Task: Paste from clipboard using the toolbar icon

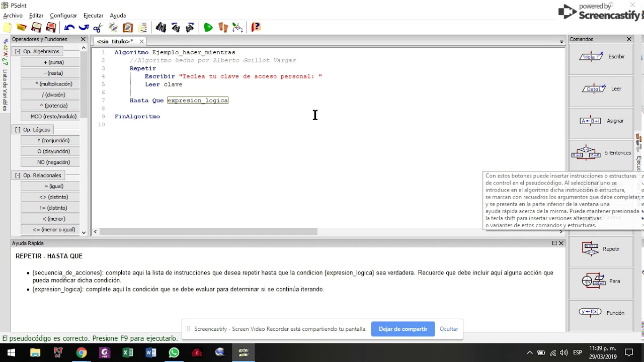Action: pyautogui.click(x=128, y=28)
